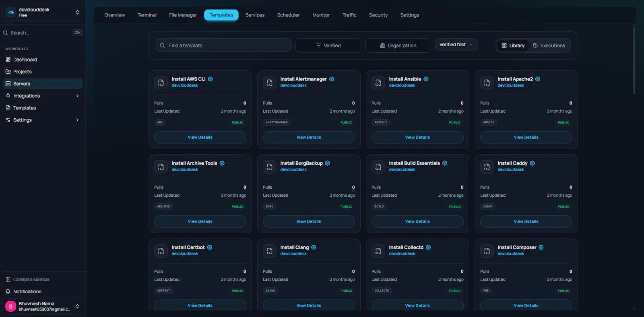Click the Install BorgBackup template icon
This screenshot has width=644, height=317.
coord(270,167)
